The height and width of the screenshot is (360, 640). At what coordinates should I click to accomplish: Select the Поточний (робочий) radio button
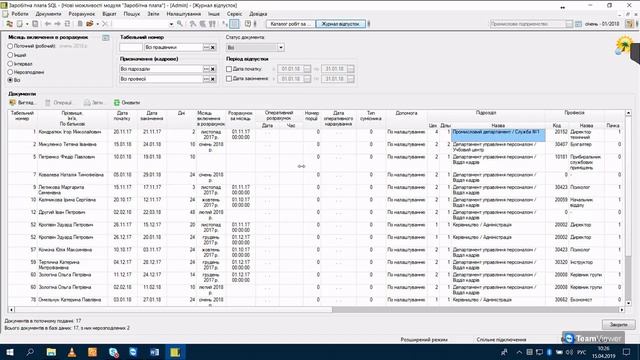click(10, 46)
